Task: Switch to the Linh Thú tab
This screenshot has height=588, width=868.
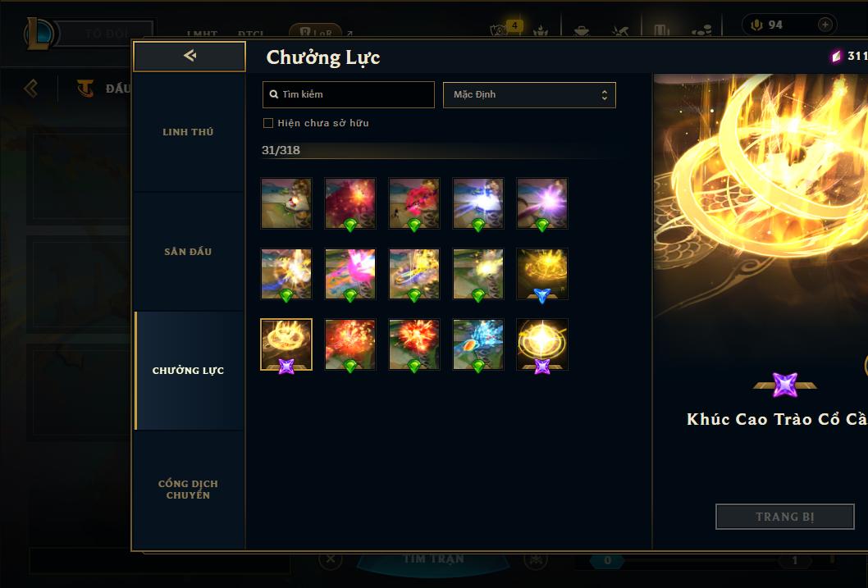Action: click(x=188, y=132)
